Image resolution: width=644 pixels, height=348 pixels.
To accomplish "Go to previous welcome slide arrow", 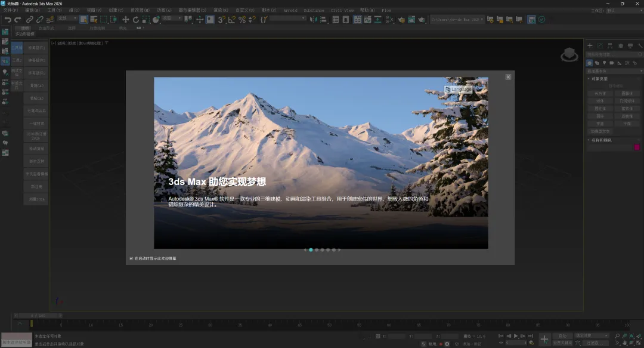I will 305,250.
